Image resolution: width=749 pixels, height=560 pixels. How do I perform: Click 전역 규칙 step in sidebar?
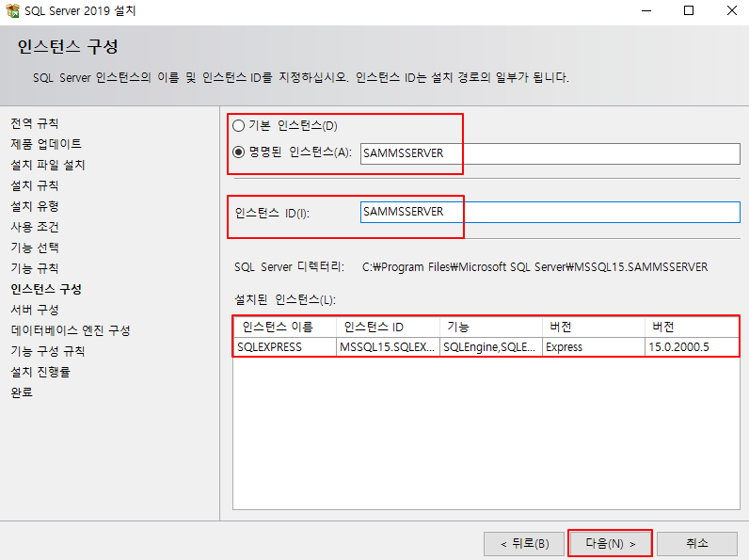click(x=35, y=123)
